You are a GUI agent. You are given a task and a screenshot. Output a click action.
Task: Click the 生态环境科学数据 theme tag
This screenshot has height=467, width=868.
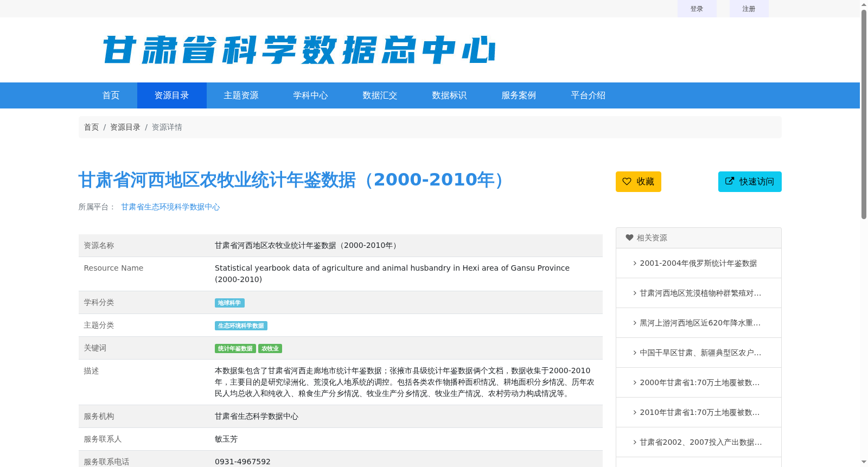tap(241, 326)
